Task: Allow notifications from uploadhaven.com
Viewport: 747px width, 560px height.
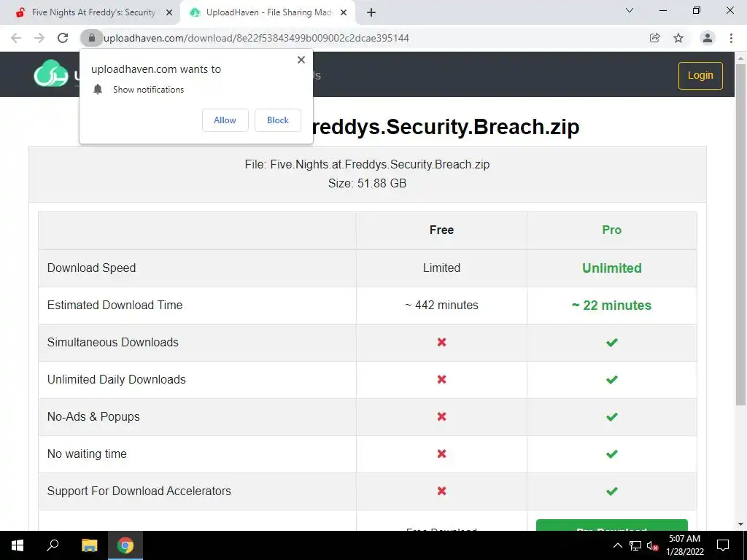Action: point(225,120)
